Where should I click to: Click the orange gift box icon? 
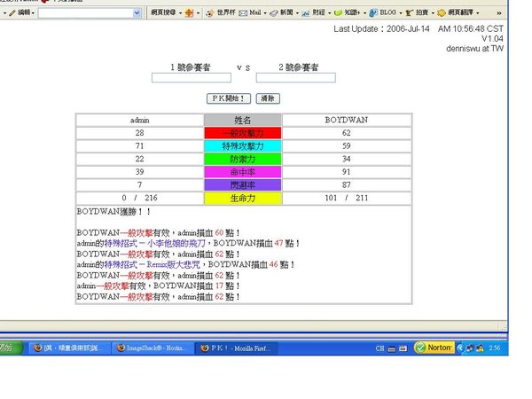[x=190, y=13]
